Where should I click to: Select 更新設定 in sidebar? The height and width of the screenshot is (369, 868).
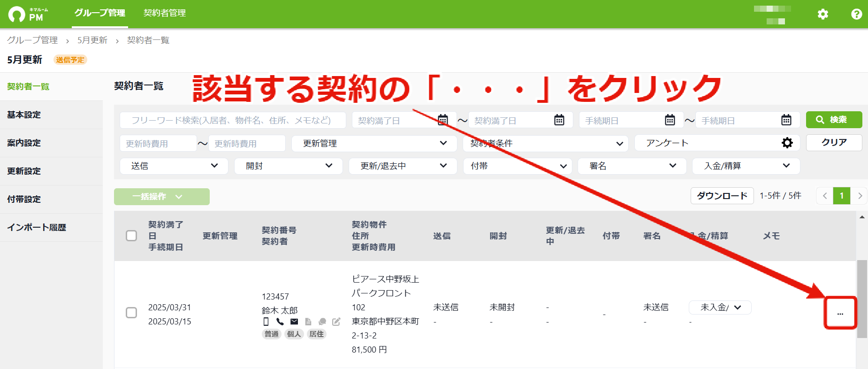coord(51,171)
